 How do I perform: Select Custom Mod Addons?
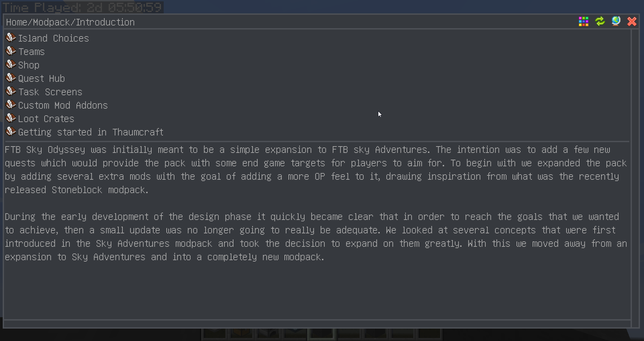click(63, 106)
